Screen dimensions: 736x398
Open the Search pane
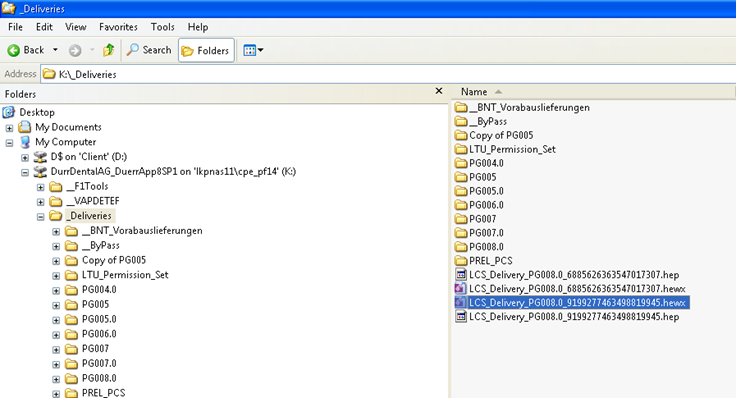click(x=149, y=50)
